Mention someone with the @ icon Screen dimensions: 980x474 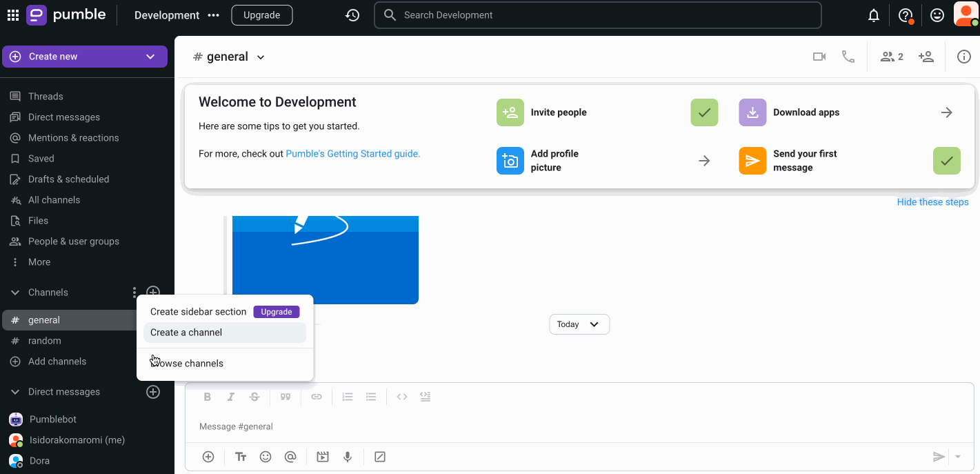coord(290,457)
